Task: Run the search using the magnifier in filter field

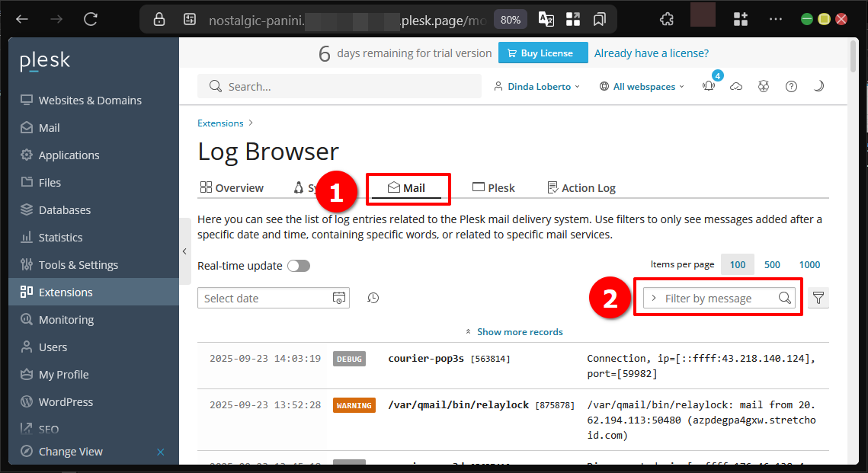Action: click(x=784, y=297)
